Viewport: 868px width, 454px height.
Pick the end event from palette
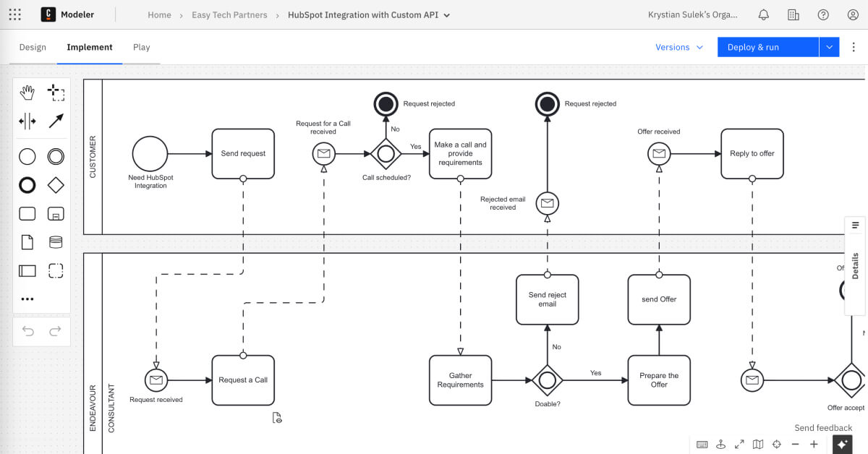point(27,185)
